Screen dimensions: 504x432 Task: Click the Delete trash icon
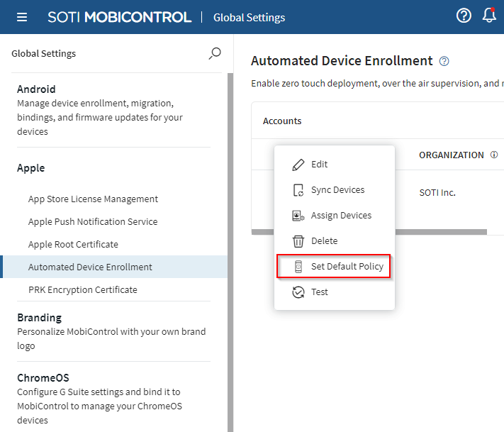click(298, 241)
